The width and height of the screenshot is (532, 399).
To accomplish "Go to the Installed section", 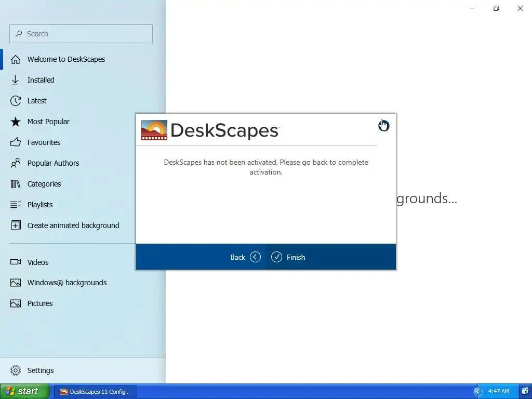I will point(41,80).
